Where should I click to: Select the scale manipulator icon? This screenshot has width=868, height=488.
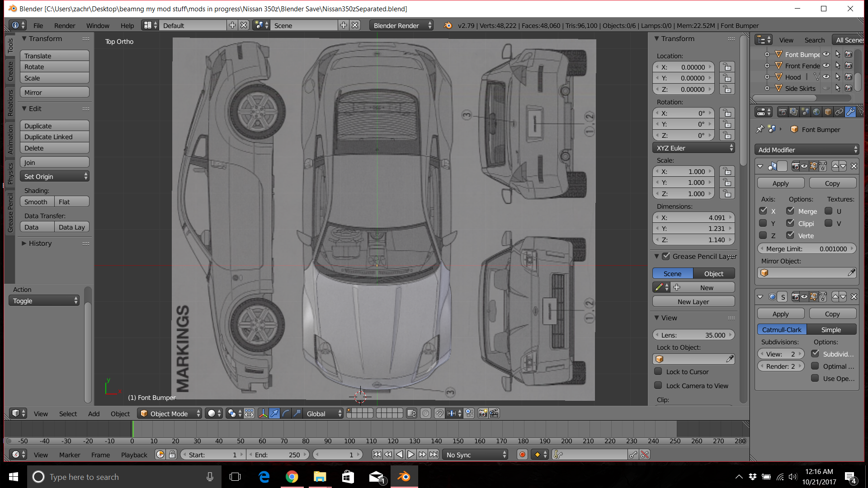[297, 413]
